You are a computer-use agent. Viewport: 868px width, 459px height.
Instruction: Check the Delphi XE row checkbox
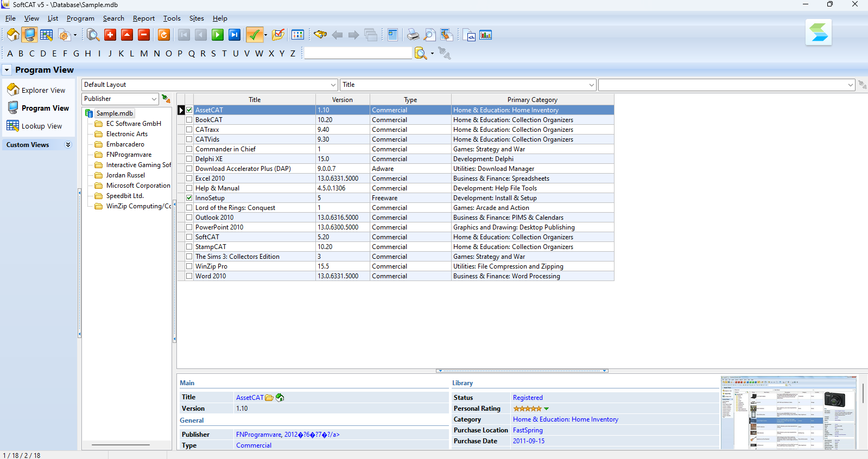(x=189, y=159)
